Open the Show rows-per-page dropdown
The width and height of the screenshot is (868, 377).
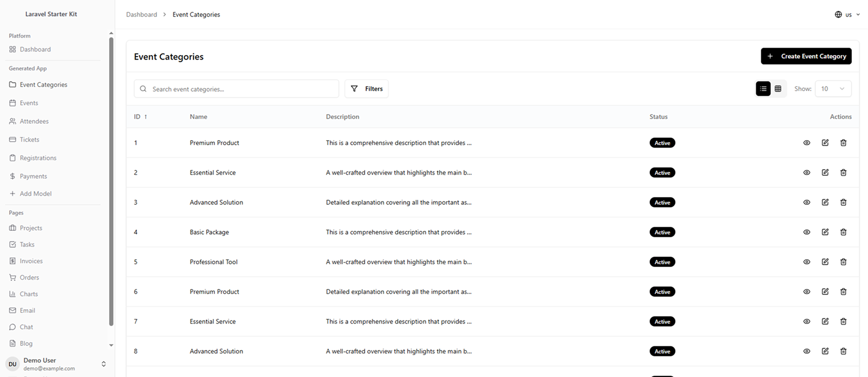click(x=832, y=89)
